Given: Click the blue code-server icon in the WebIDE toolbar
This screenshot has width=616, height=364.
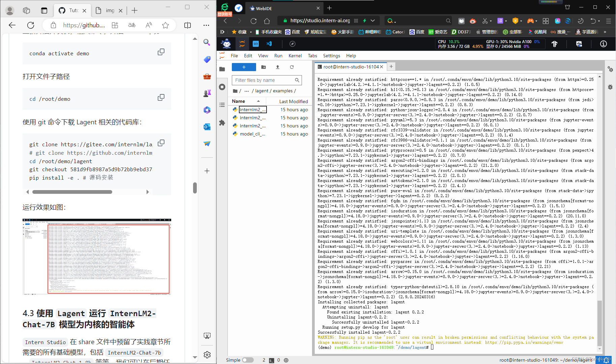Looking at the screenshot, I should coord(256,44).
